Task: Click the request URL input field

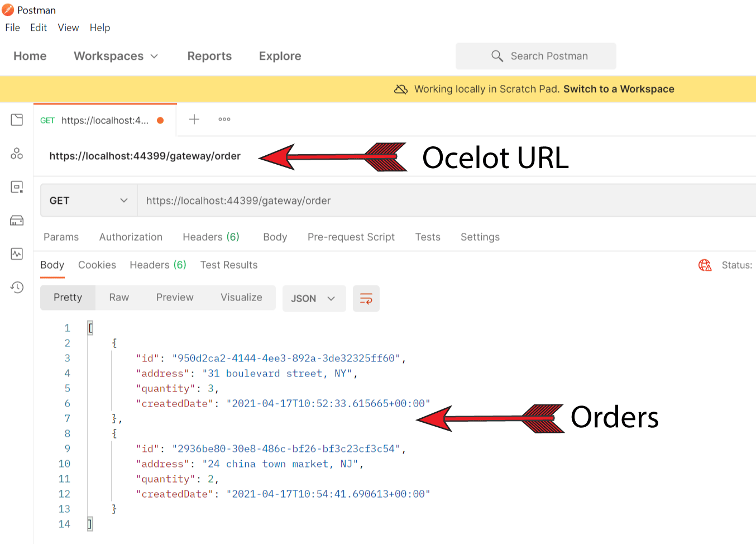Action: pos(447,201)
